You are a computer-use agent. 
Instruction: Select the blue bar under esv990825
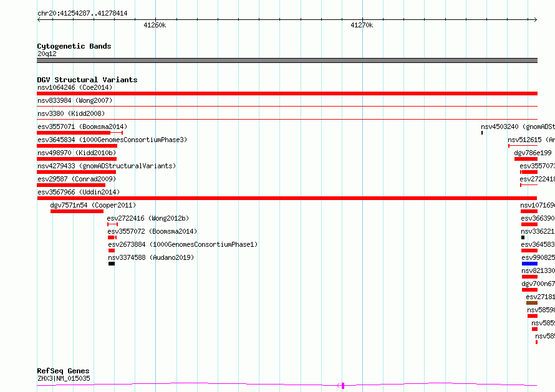[x=529, y=264]
